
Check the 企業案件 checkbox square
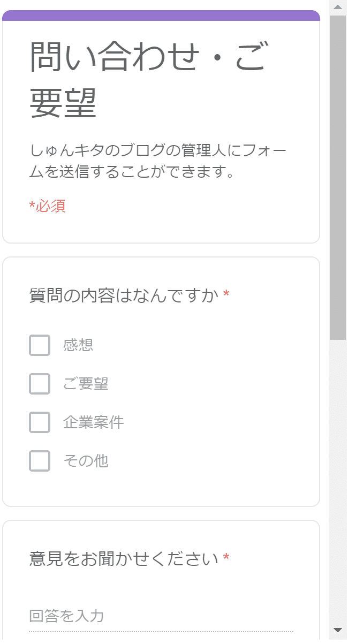click(x=40, y=422)
